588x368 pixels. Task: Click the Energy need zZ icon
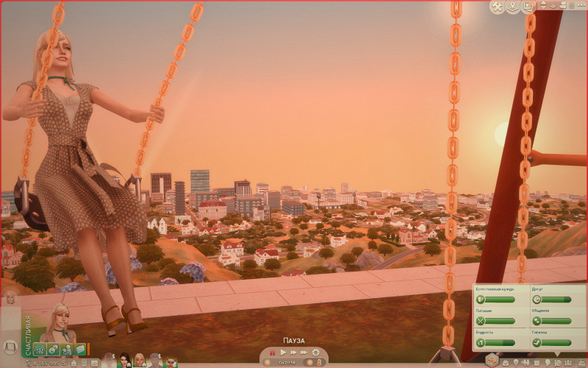tap(481, 342)
